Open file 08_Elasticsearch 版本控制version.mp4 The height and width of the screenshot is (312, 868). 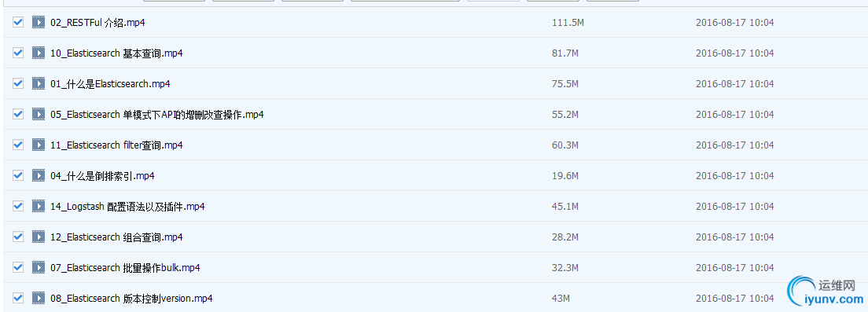(131, 299)
